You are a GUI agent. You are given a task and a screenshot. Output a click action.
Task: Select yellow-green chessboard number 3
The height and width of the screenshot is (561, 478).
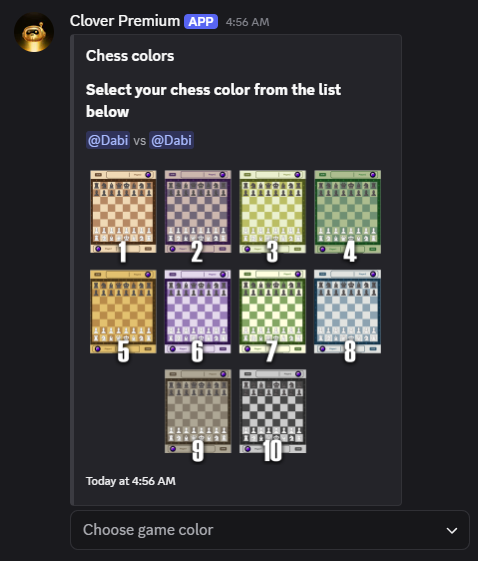(273, 212)
